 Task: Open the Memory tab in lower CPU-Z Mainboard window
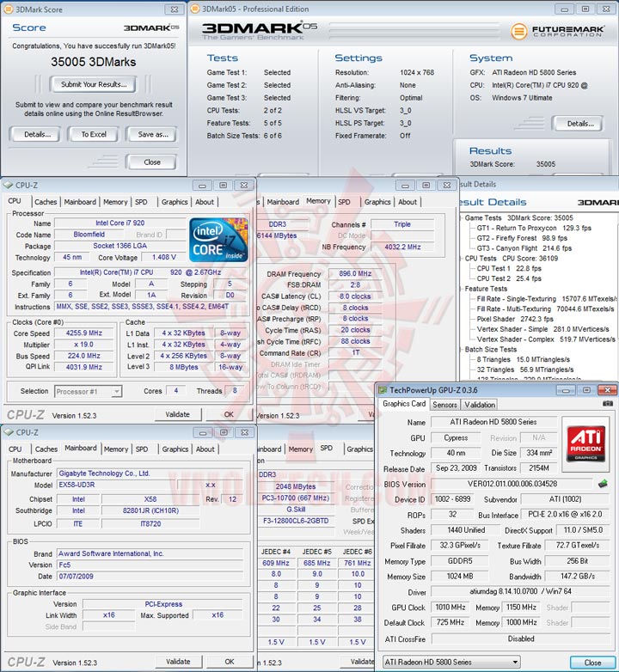pyautogui.click(x=116, y=449)
